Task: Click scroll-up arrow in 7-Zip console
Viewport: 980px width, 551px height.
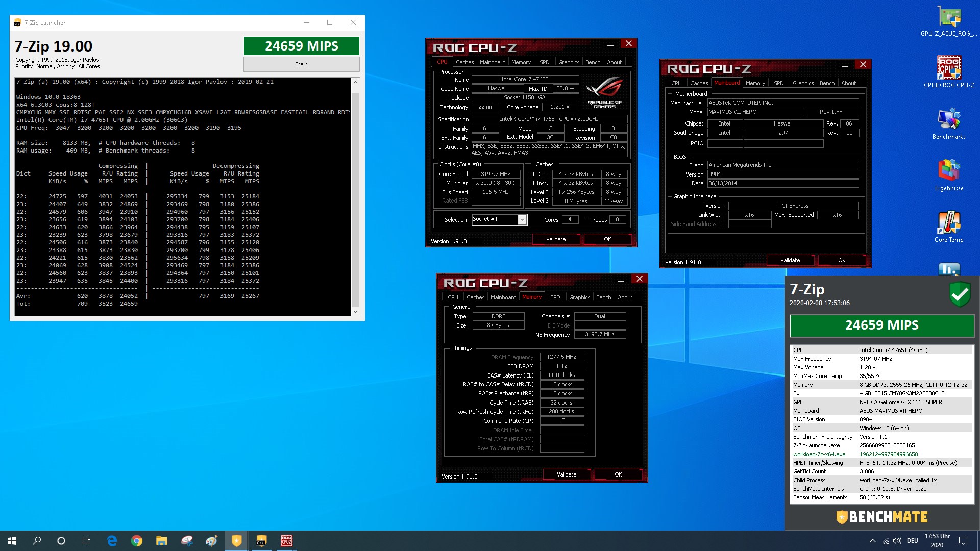Action: [x=355, y=82]
